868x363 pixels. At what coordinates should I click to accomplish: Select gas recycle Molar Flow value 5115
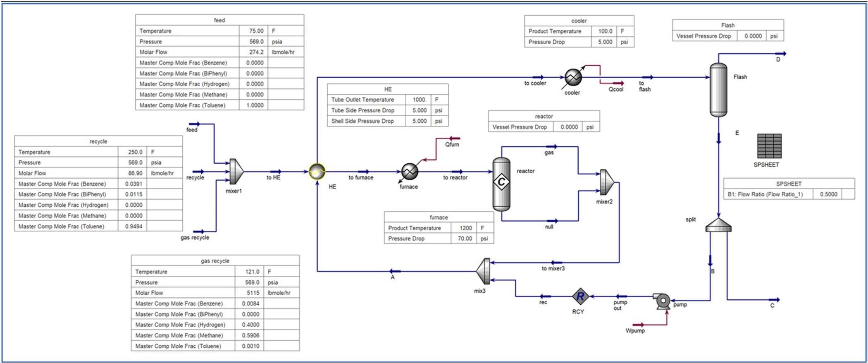pos(253,293)
